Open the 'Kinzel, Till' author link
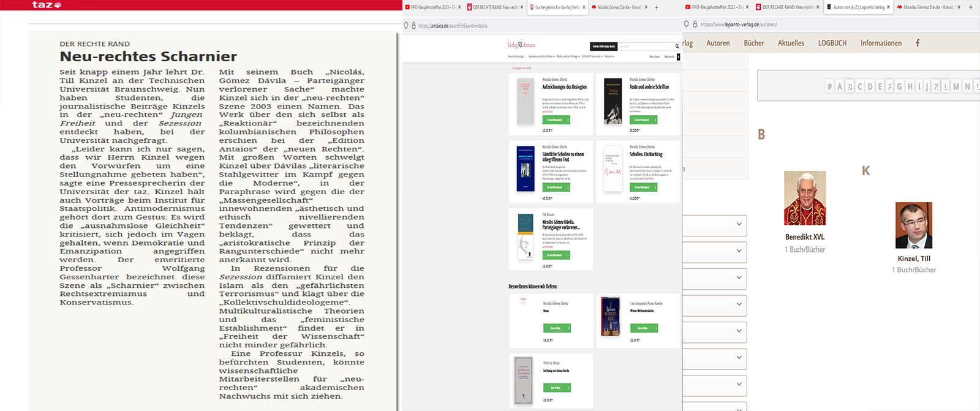 point(913,258)
